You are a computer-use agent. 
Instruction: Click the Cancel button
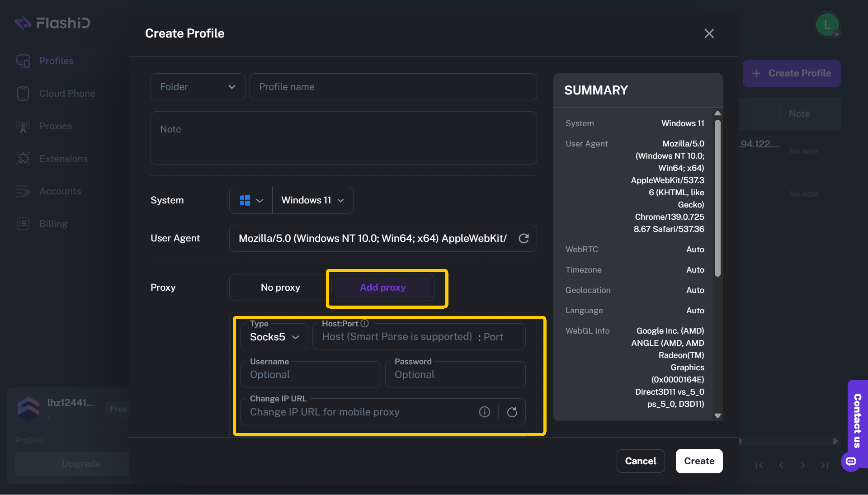640,461
